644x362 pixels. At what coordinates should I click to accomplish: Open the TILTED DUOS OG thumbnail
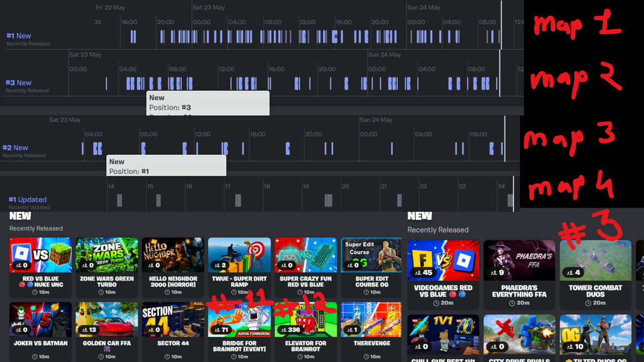tap(596, 335)
